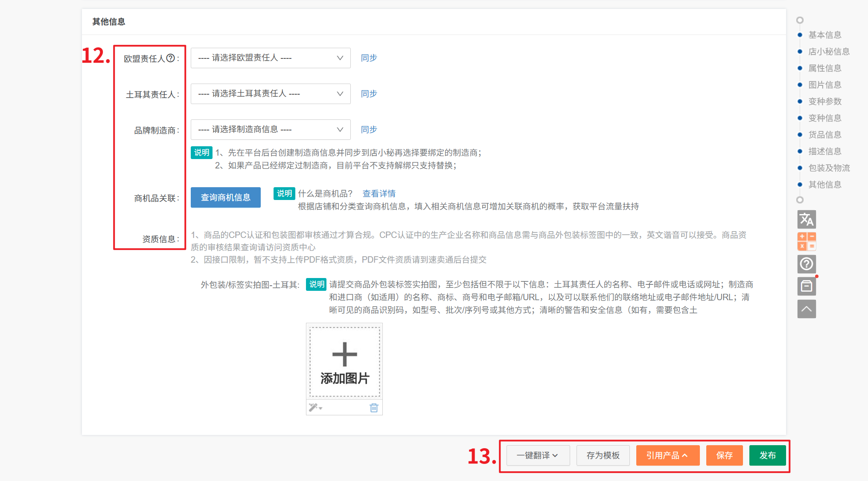The image size is (868, 481).
Task: Navigate to 包装及物流 section
Action: click(x=829, y=168)
